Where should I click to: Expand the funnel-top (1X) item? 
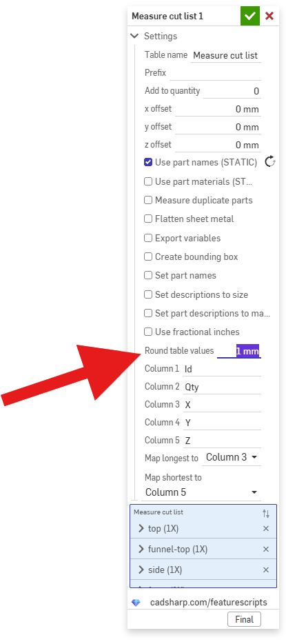pyautogui.click(x=141, y=549)
